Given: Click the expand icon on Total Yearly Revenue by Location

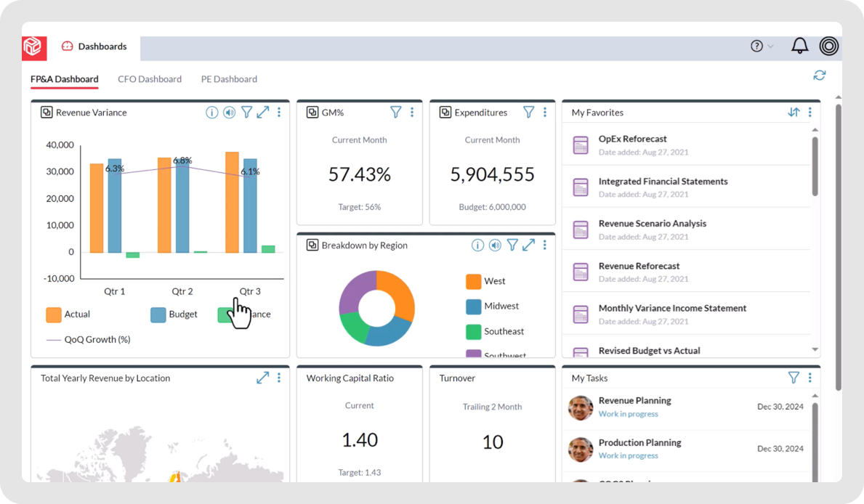Looking at the screenshot, I should (x=262, y=378).
